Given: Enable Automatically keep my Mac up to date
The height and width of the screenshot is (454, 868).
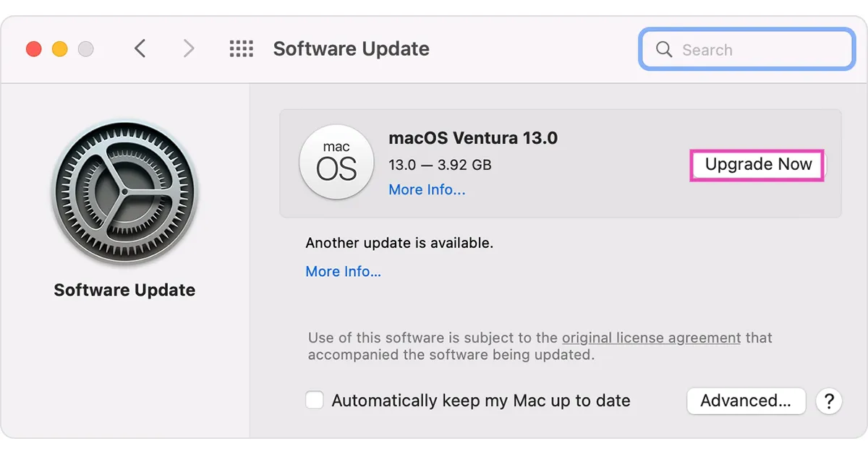Looking at the screenshot, I should [x=315, y=401].
